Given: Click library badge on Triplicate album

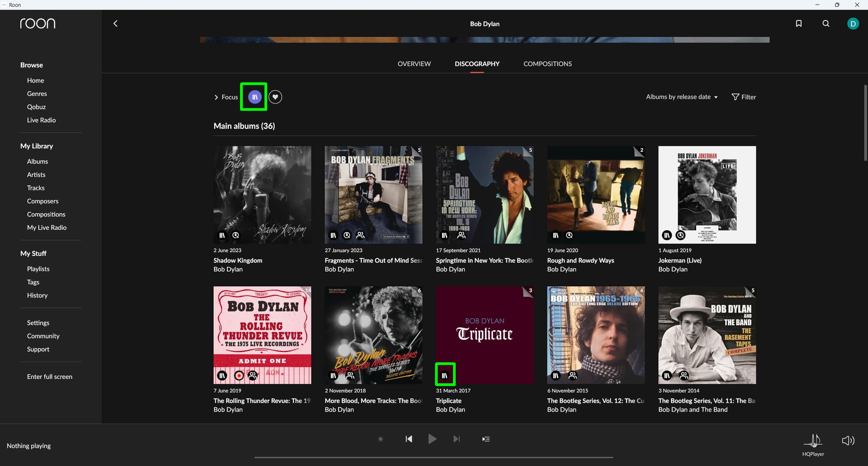Looking at the screenshot, I should click(x=445, y=375).
